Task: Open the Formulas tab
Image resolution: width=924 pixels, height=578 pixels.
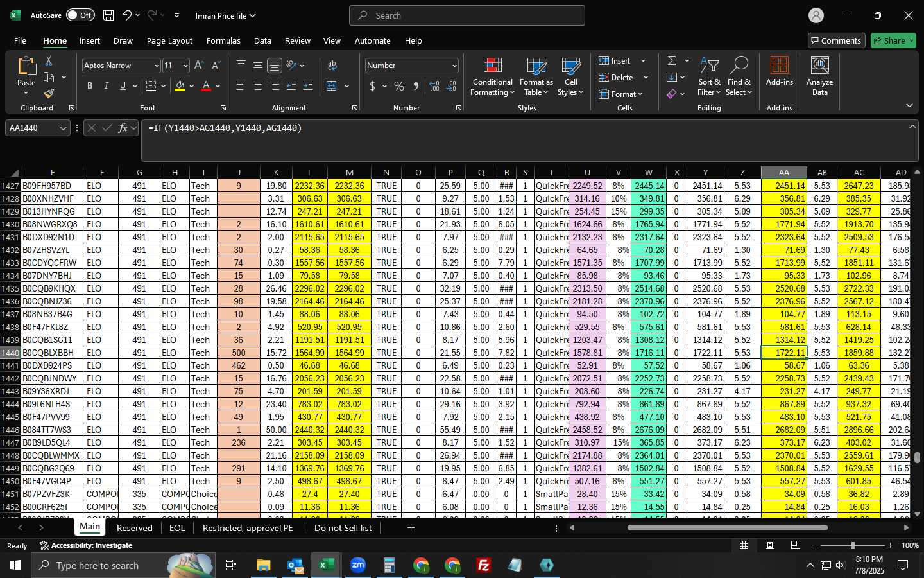Action: [x=223, y=40]
